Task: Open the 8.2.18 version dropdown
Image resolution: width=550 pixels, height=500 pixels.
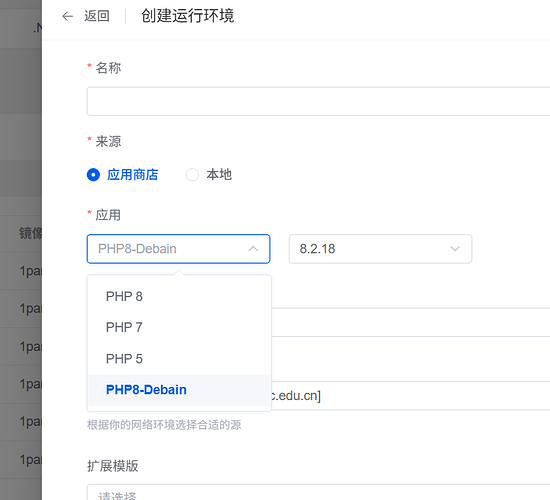Action: [x=380, y=249]
